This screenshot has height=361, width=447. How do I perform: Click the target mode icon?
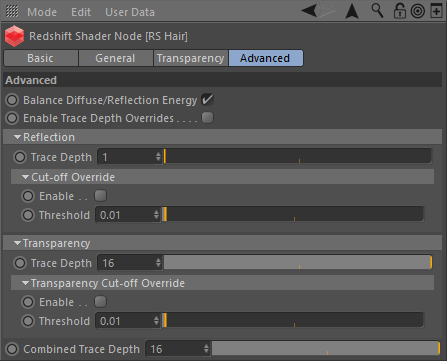point(418,11)
